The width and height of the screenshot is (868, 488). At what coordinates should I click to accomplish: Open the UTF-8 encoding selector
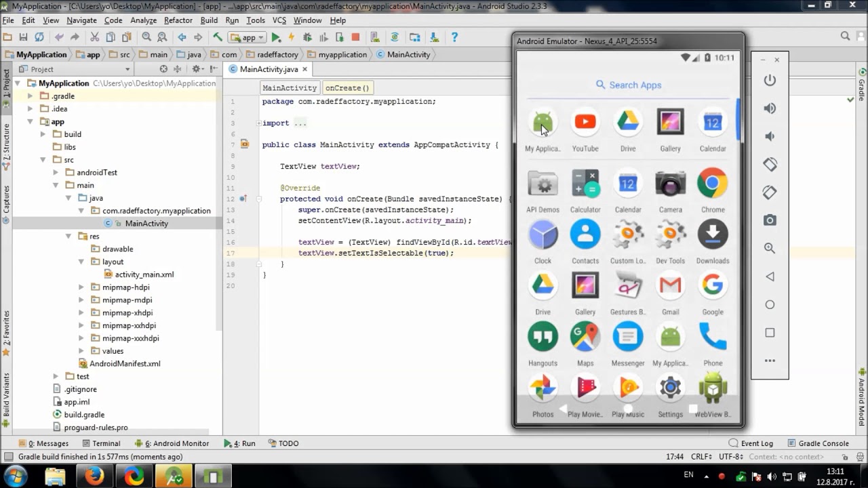pyautogui.click(x=732, y=457)
